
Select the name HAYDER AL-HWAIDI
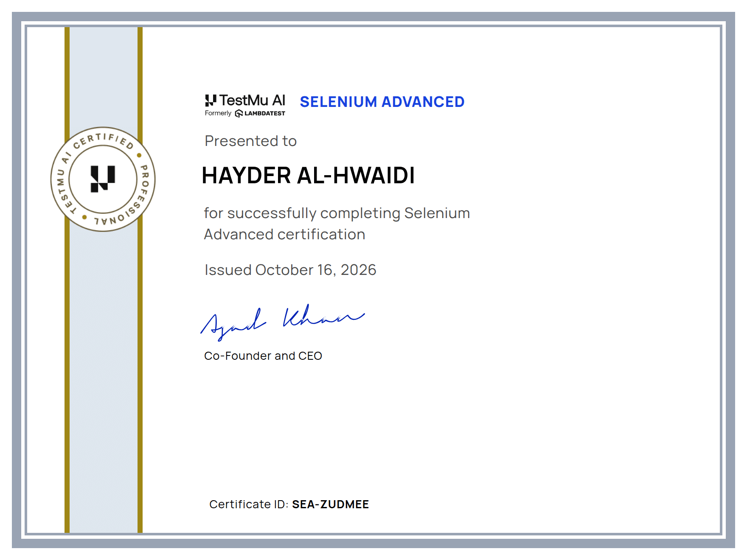coord(308,175)
